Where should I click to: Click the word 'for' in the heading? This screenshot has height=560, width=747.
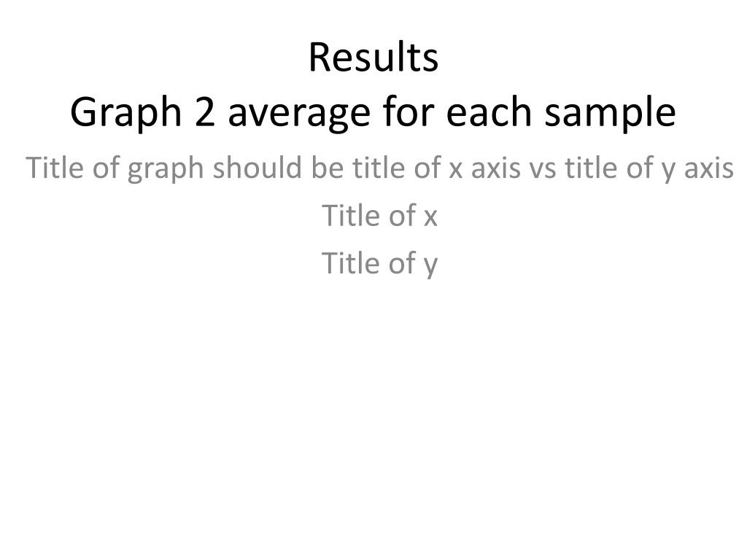(408, 111)
